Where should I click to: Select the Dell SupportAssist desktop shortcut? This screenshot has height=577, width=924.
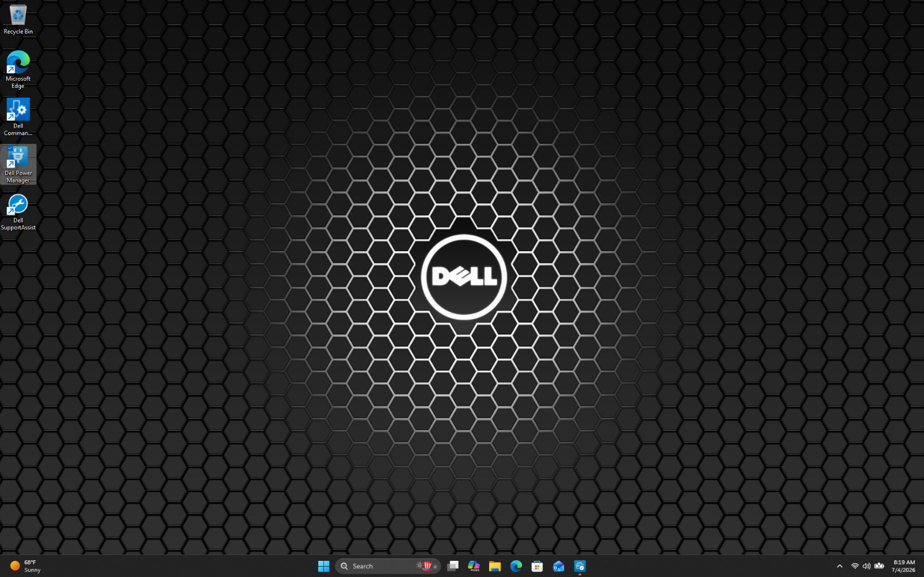pos(18,212)
